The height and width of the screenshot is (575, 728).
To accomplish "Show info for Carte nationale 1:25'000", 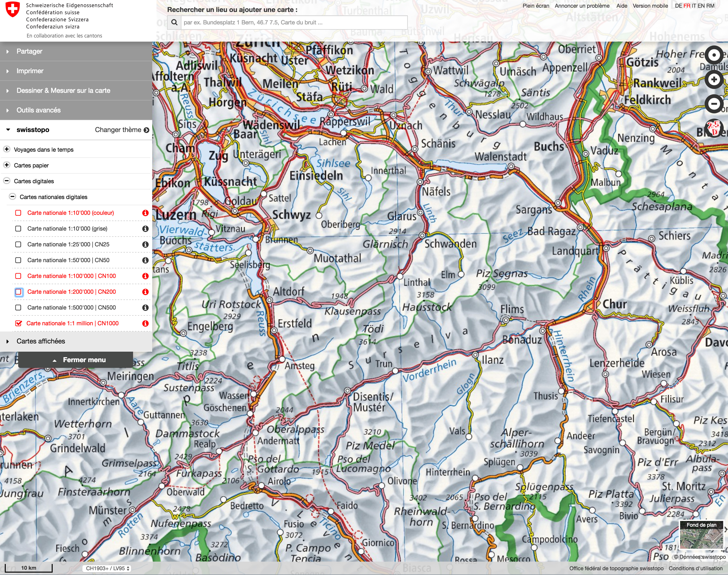I will pyautogui.click(x=145, y=244).
